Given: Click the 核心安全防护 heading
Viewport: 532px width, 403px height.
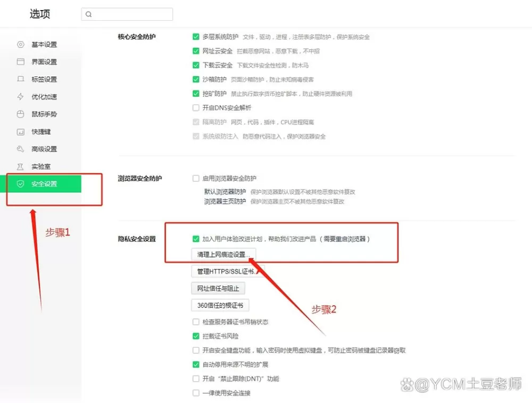Looking at the screenshot, I should pos(137,37).
